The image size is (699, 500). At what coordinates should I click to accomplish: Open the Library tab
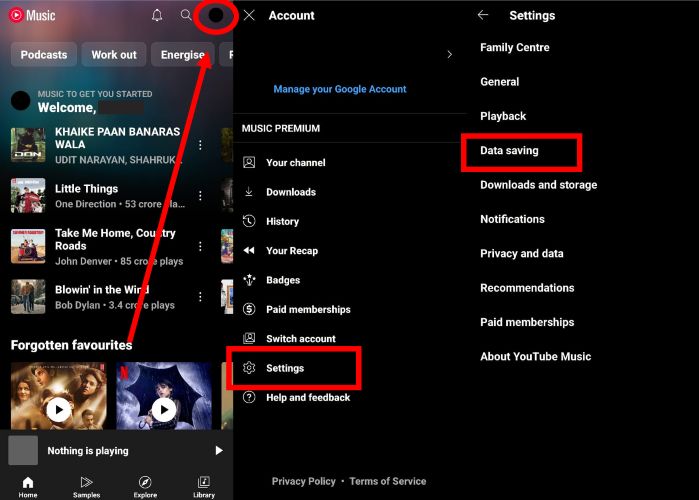coord(204,486)
